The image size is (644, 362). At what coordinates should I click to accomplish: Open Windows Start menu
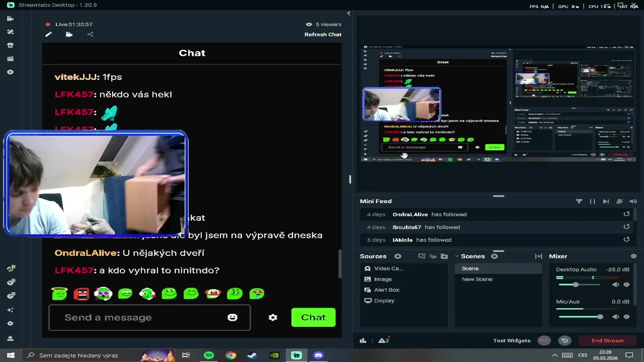(x=11, y=355)
